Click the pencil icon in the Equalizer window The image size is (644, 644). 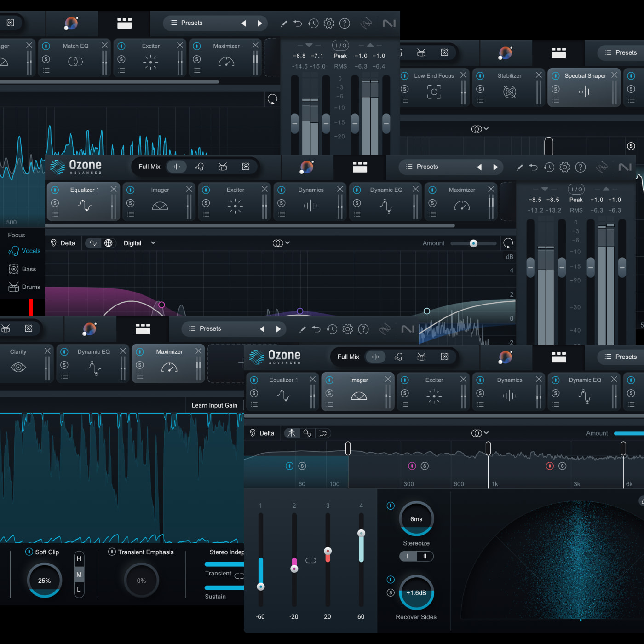click(520, 167)
